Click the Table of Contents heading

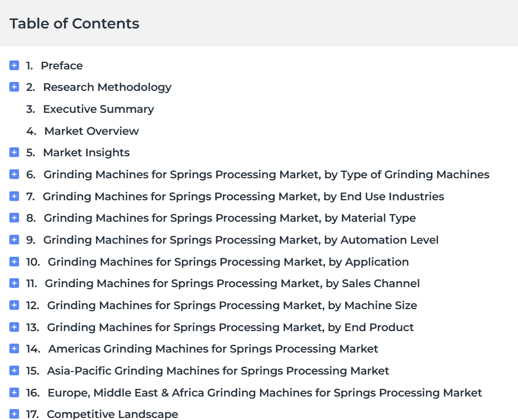click(74, 23)
